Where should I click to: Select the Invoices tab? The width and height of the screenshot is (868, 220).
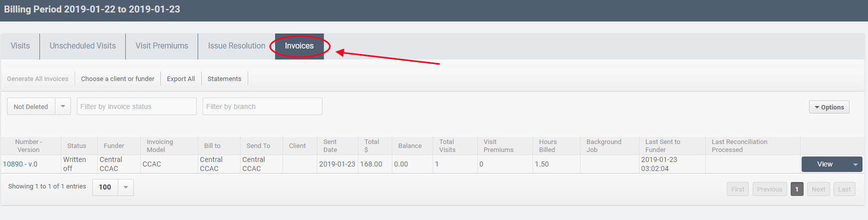tap(299, 46)
